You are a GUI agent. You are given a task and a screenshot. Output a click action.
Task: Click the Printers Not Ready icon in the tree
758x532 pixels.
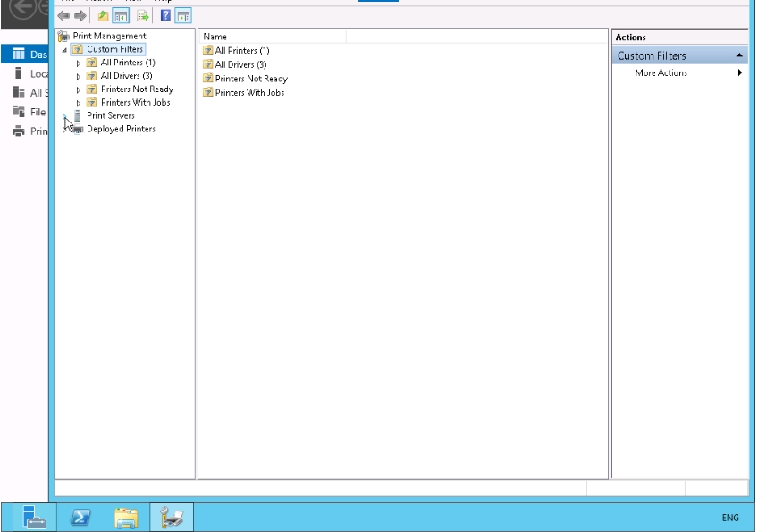(x=91, y=89)
